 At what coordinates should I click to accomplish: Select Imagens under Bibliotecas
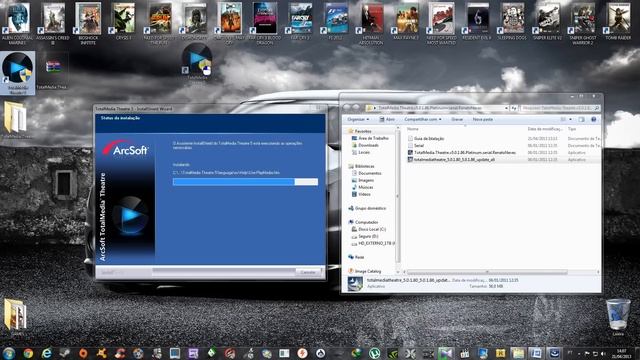point(362,180)
